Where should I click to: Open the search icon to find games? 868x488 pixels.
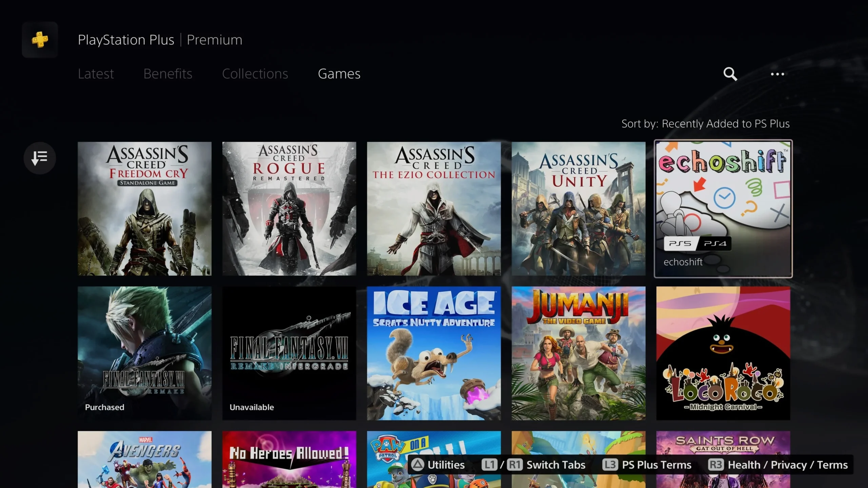(730, 73)
